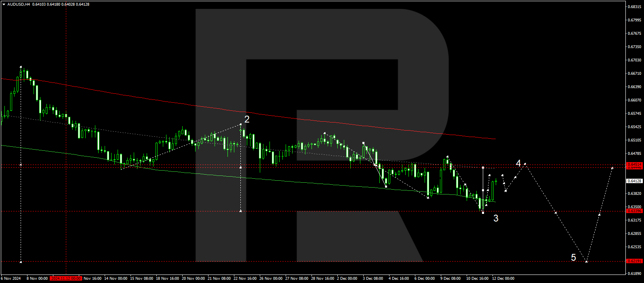Screen dimensions: 644x283
Task: Click the red 2024.11.12 00:00 date marker
Action: pyautogui.click(x=66, y=279)
